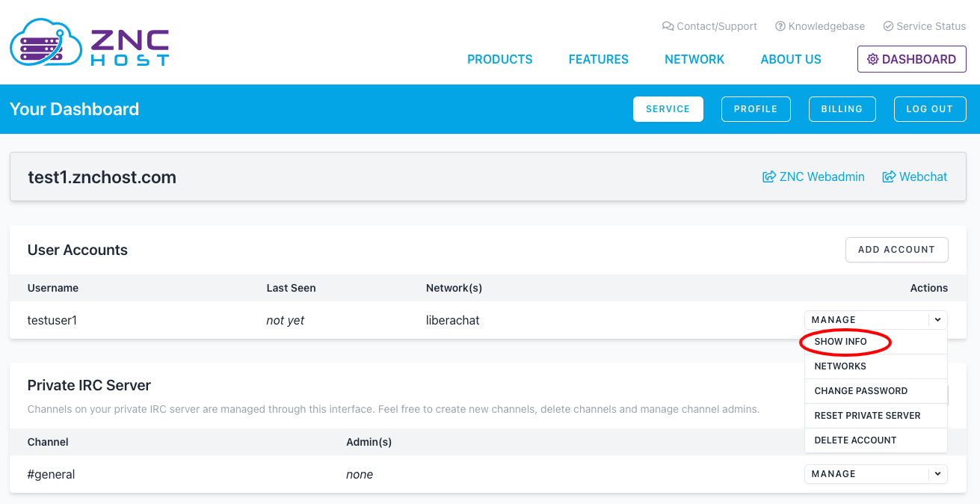
Task: Expand the testuser1 Manage dropdown arrow
Action: coord(937,320)
